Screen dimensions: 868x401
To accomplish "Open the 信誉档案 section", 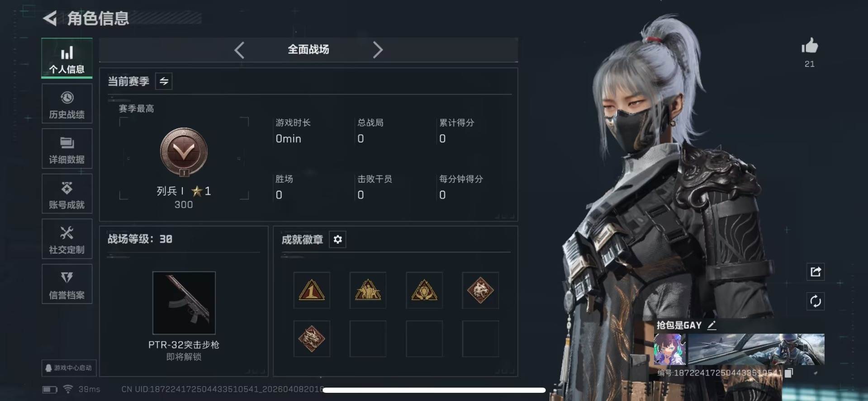I will (x=67, y=284).
